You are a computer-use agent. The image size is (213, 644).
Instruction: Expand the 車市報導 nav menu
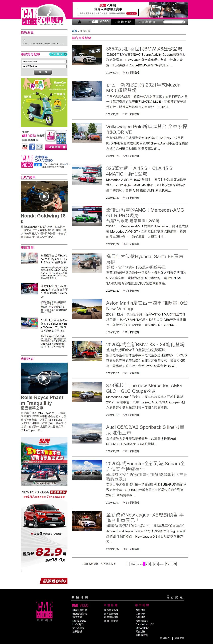147,22
